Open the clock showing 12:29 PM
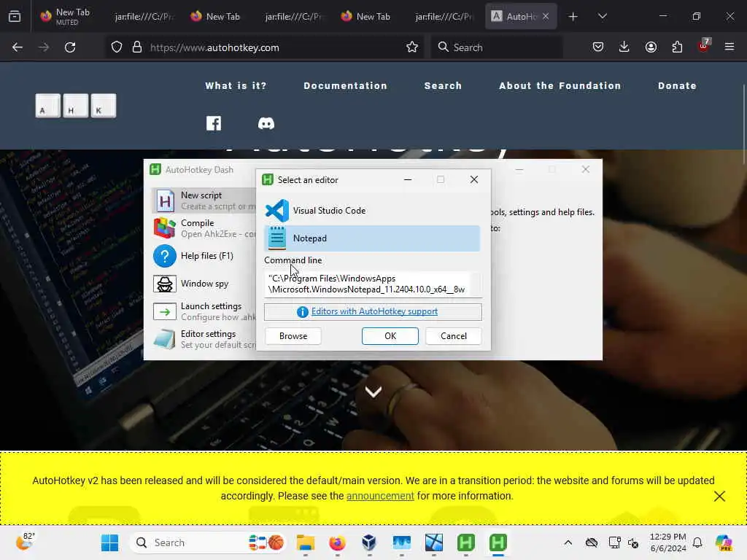747x560 pixels. click(668, 542)
